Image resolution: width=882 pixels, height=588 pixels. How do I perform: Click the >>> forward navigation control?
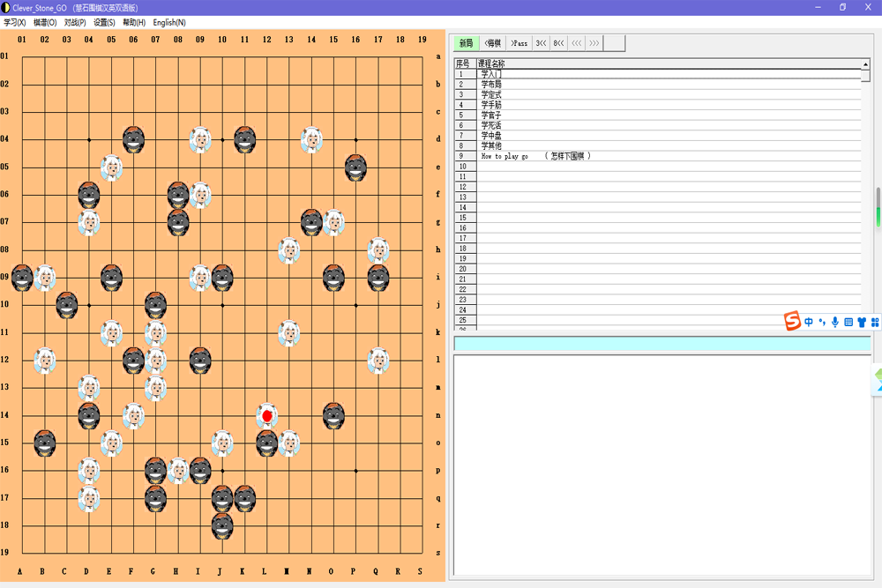click(594, 42)
